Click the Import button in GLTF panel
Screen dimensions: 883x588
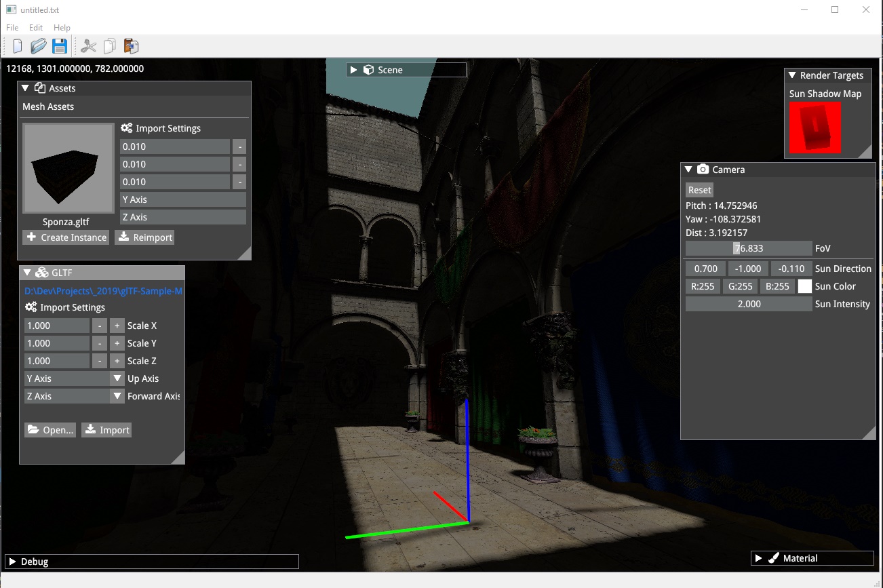coord(106,430)
